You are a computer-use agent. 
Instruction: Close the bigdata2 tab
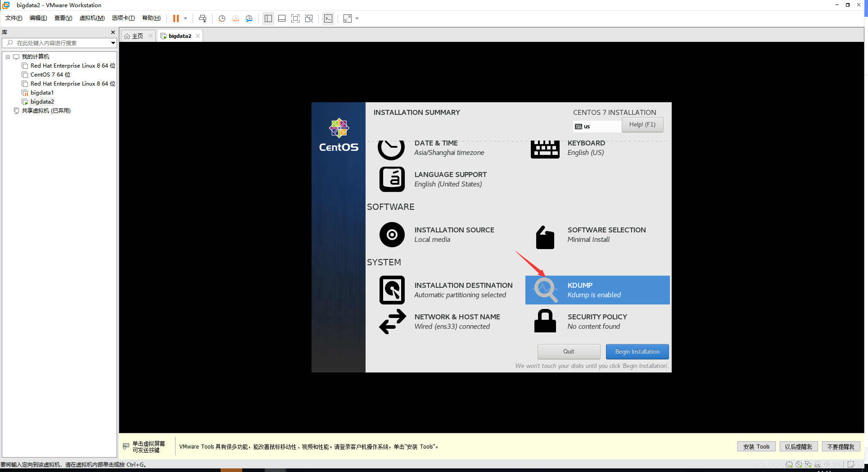click(198, 36)
